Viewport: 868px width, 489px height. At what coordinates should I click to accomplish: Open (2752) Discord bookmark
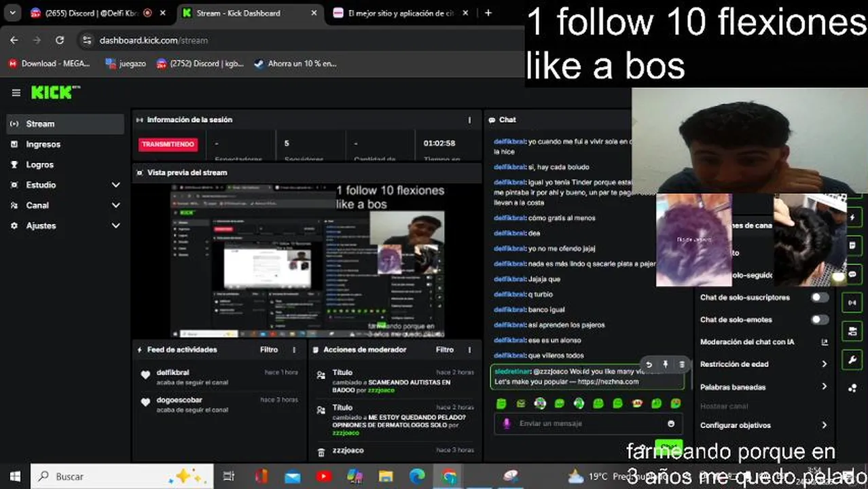200,63
